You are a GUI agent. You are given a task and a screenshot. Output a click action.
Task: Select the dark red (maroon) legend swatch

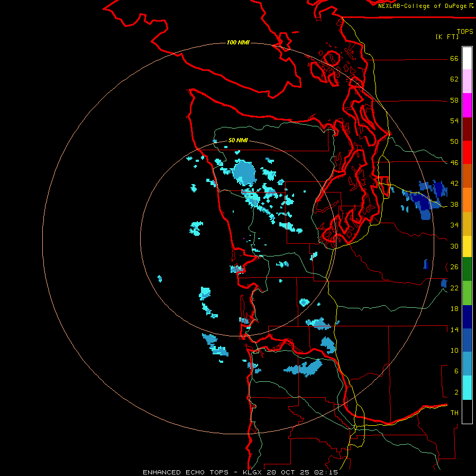[x=467, y=129]
